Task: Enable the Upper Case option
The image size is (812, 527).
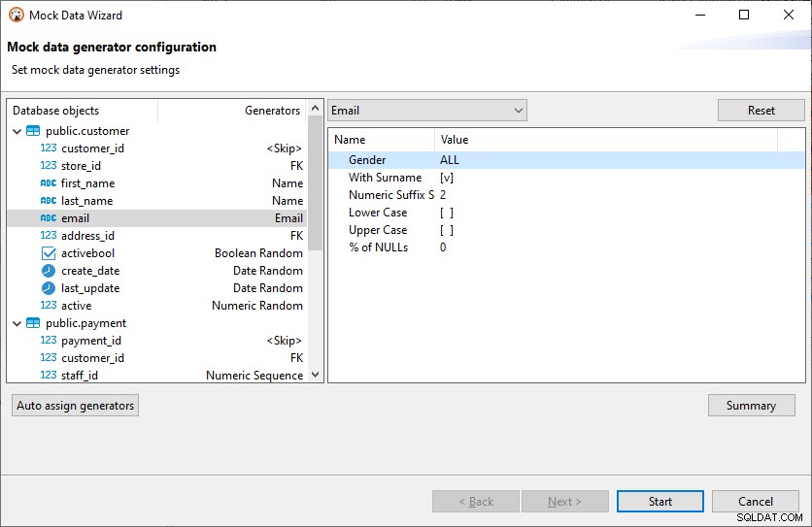Action: click(x=447, y=230)
